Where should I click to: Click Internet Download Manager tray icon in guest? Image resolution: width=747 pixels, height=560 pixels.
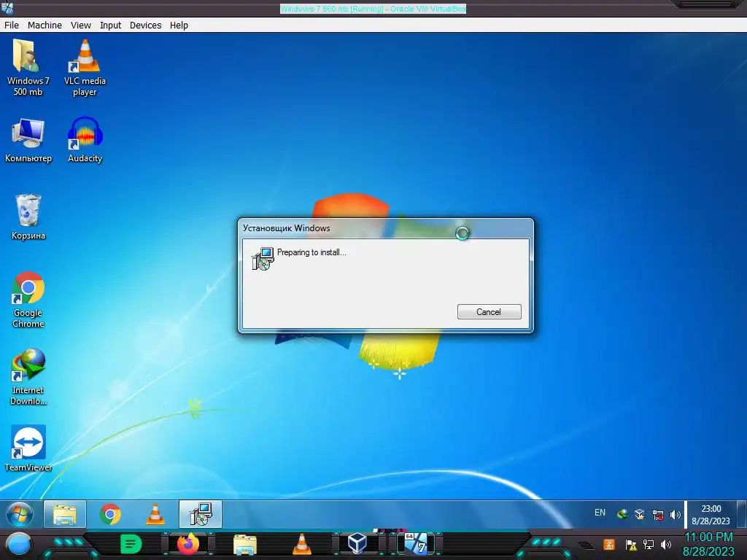622,514
